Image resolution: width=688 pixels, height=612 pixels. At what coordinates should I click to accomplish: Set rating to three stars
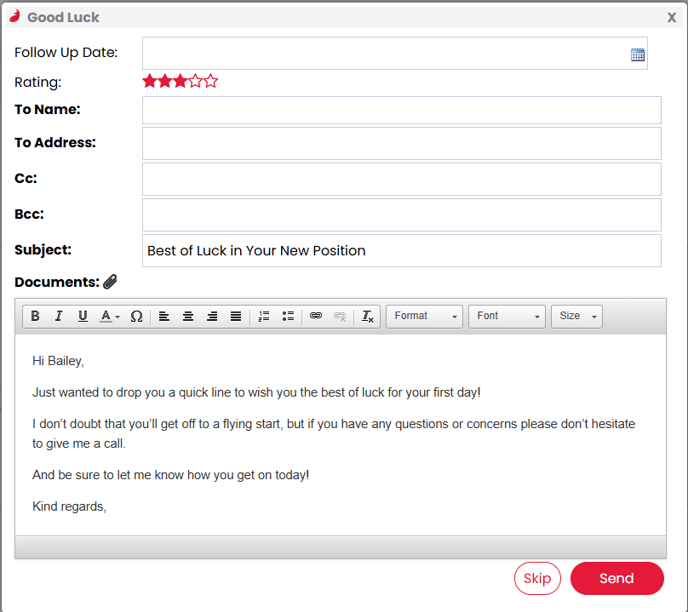180,81
